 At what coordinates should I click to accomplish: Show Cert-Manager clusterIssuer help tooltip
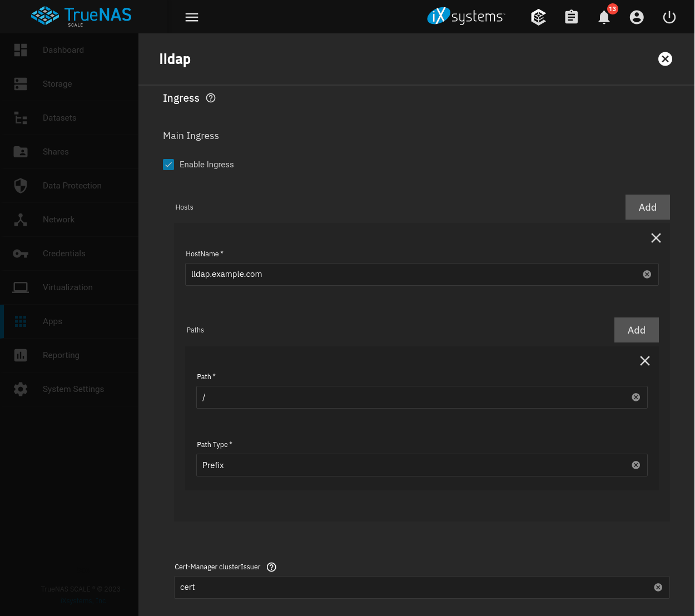click(271, 567)
